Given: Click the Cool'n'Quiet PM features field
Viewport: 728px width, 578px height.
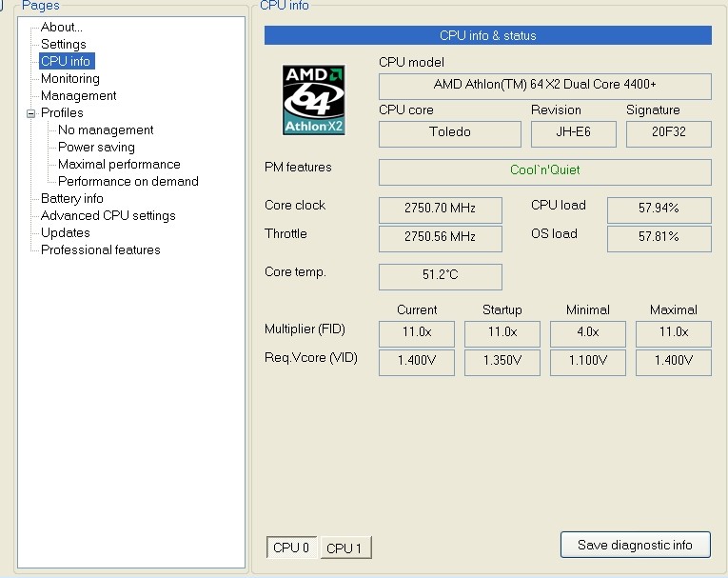Looking at the screenshot, I should point(544,172).
